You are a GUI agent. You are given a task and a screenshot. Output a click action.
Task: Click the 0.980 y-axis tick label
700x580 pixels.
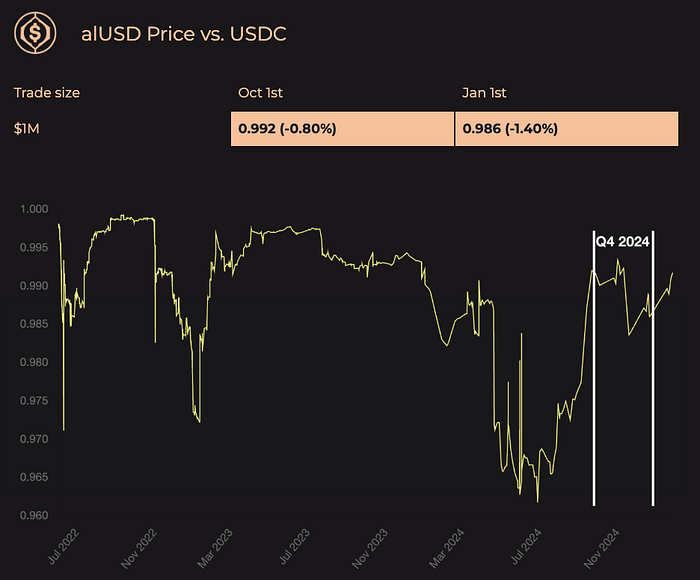pyautogui.click(x=34, y=362)
